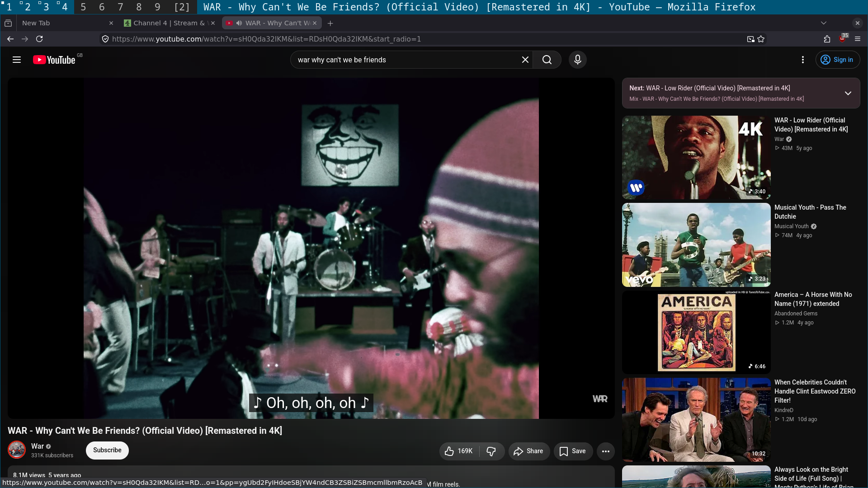Open the YouTube guide hamburger menu
868x488 pixels.
click(x=17, y=60)
